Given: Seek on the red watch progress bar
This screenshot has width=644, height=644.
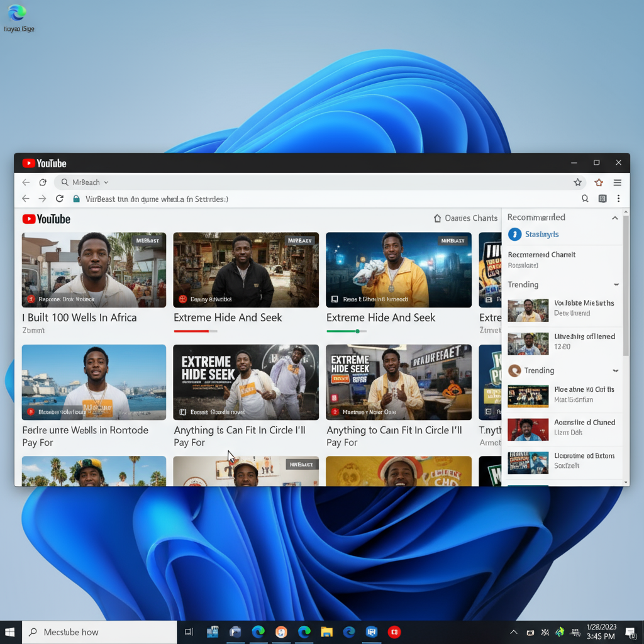Looking at the screenshot, I should (196, 331).
